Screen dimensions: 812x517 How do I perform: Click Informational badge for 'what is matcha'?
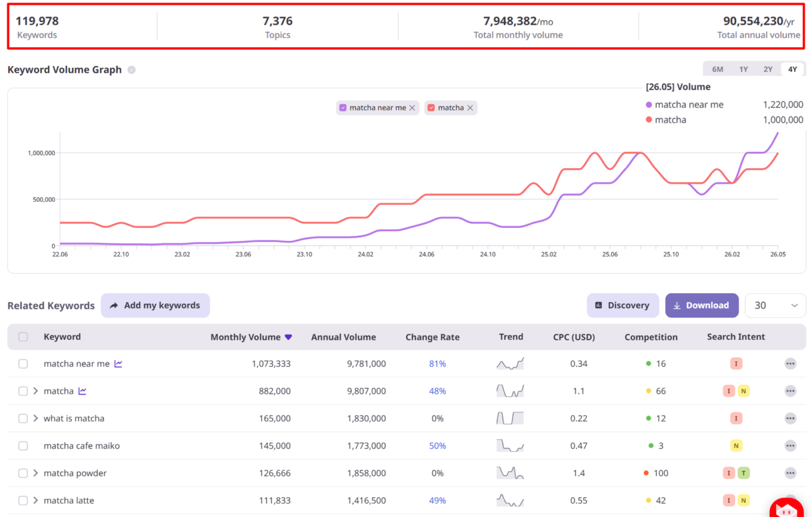click(x=736, y=418)
